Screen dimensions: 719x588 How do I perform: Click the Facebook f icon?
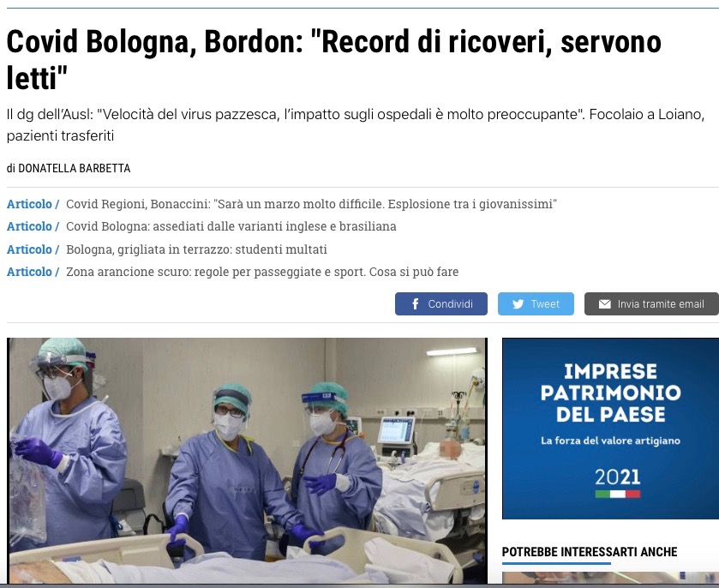click(x=415, y=304)
